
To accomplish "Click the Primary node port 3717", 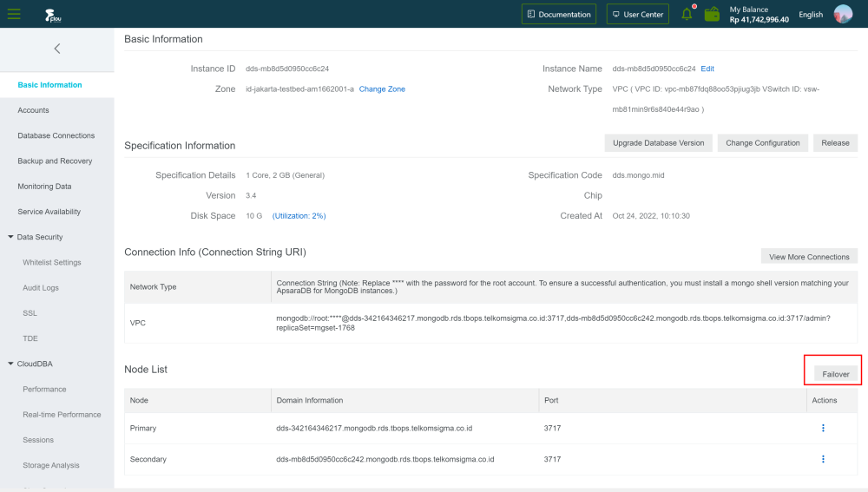I will pyautogui.click(x=552, y=429).
